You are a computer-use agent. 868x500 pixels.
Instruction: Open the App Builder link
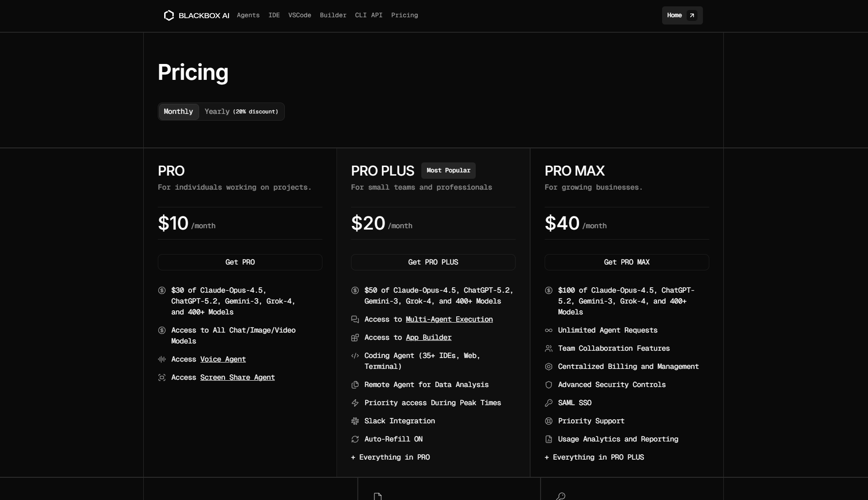coord(429,338)
